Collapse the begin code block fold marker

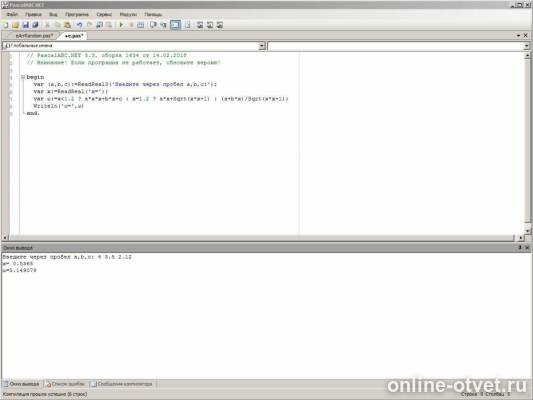[23, 77]
